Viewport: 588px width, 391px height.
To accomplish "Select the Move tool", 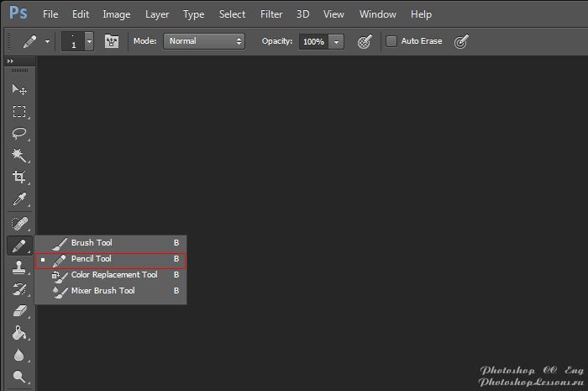I will [18, 90].
